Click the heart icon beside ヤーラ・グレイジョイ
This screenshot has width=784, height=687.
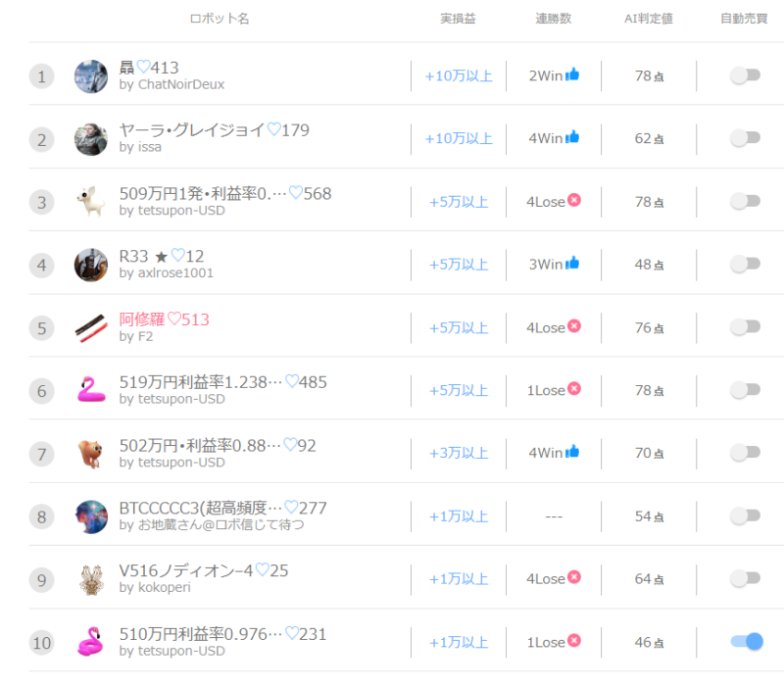point(274,129)
